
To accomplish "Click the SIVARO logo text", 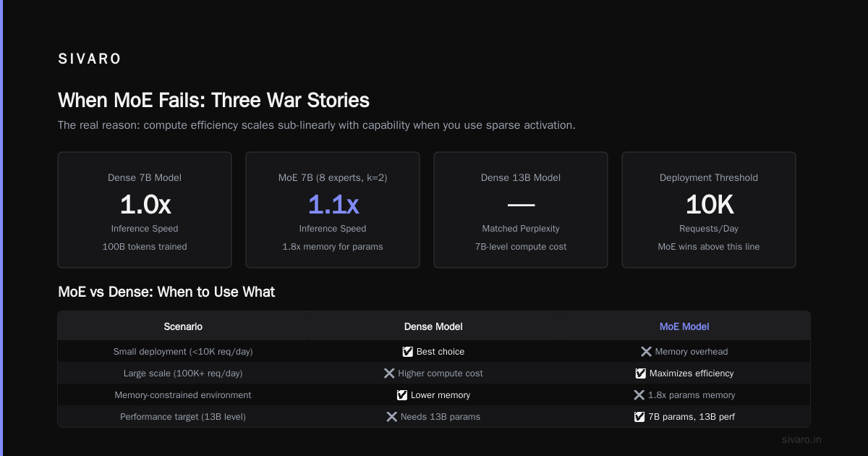I will [x=90, y=59].
